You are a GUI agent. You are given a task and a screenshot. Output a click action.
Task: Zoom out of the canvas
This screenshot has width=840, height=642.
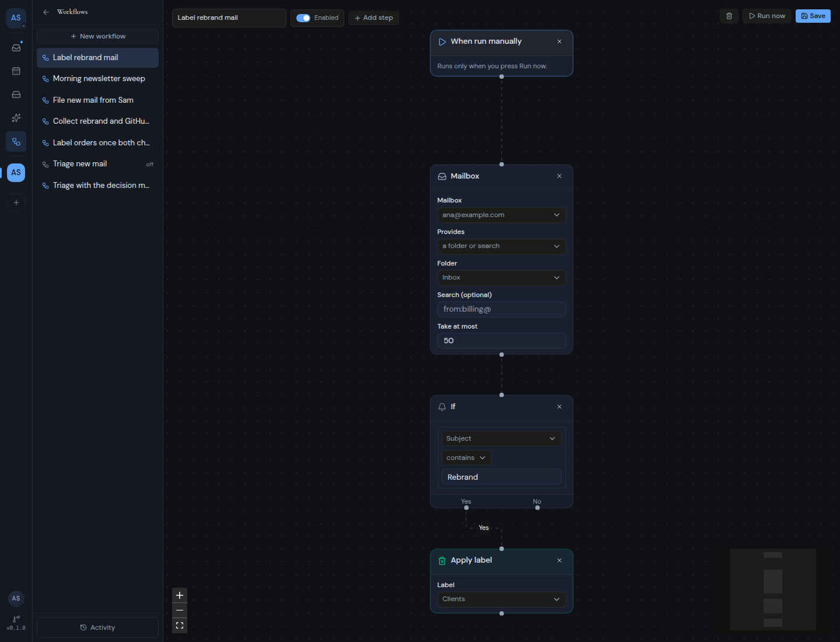pyautogui.click(x=180, y=610)
